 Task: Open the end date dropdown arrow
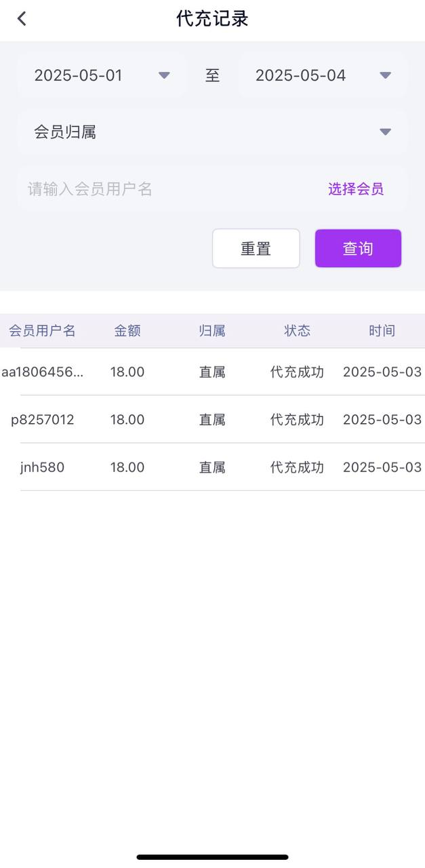click(385, 75)
